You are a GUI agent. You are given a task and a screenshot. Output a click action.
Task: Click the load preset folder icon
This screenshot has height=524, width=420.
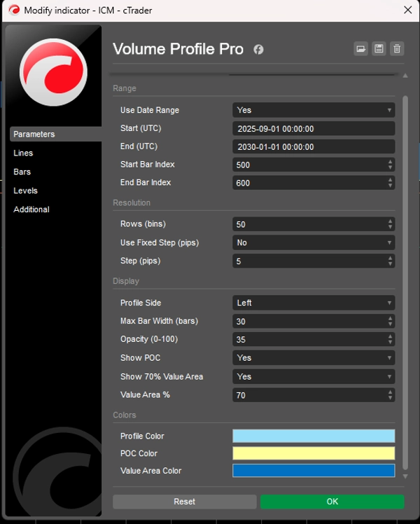point(360,49)
